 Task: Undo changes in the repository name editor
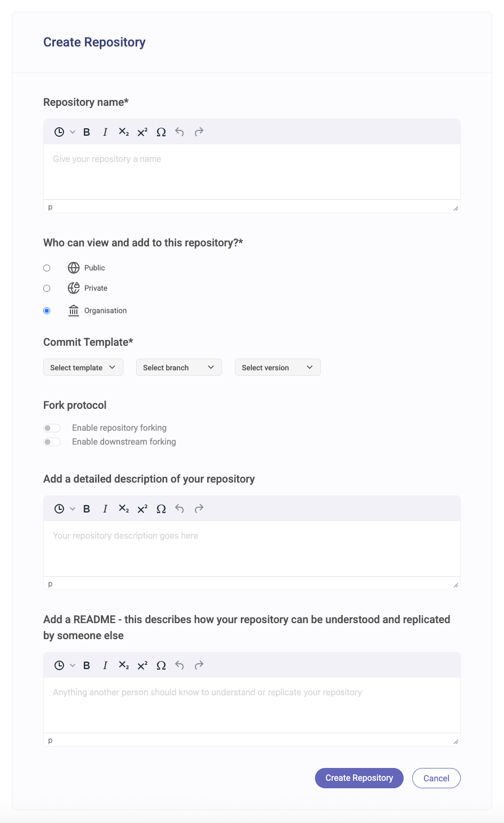(x=179, y=132)
